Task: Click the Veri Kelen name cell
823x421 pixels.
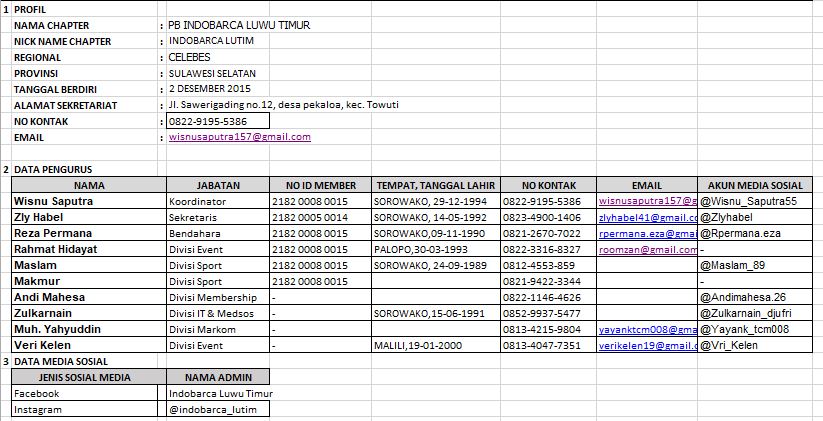Action: 89,345
